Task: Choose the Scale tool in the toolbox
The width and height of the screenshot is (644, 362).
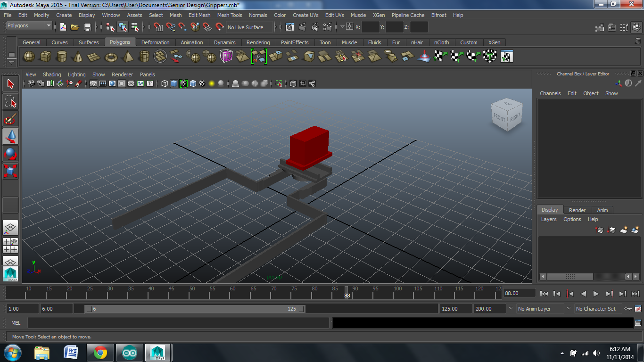Action: [10, 171]
